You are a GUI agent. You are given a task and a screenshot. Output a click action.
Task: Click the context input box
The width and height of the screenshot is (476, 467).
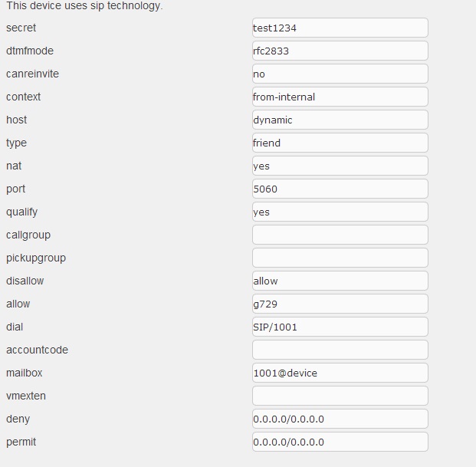pos(340,97)
